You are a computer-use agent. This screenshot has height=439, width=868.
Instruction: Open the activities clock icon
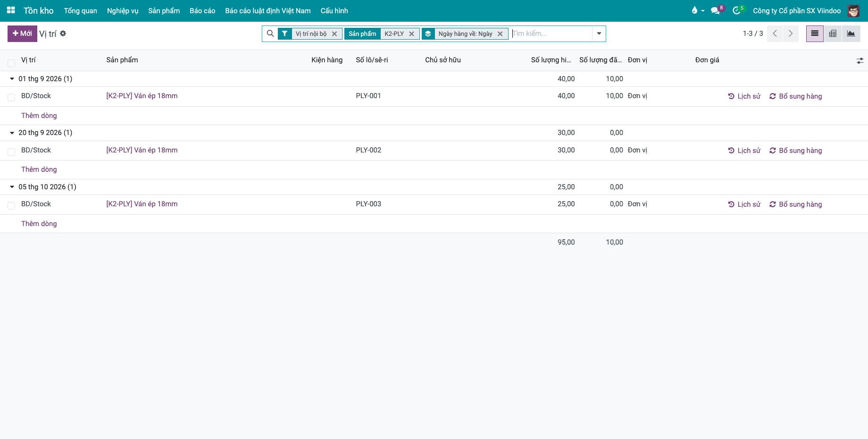click(738, 10)
